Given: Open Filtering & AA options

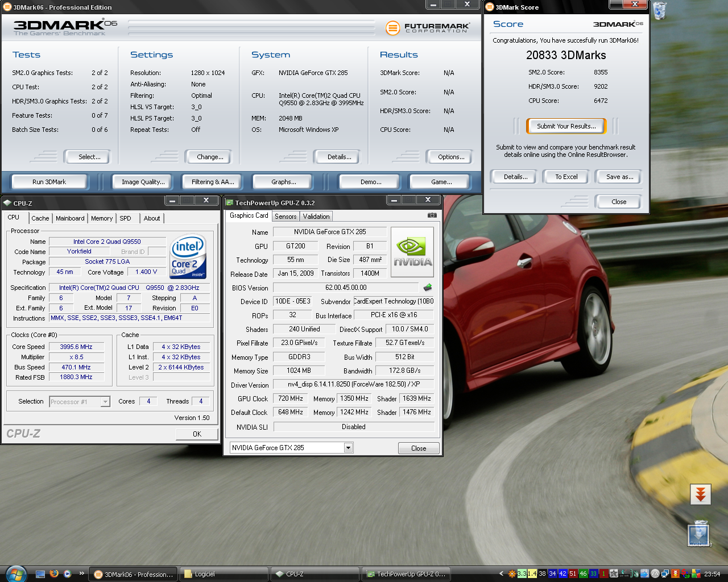Looking at the screenshot, I should 213,182.
